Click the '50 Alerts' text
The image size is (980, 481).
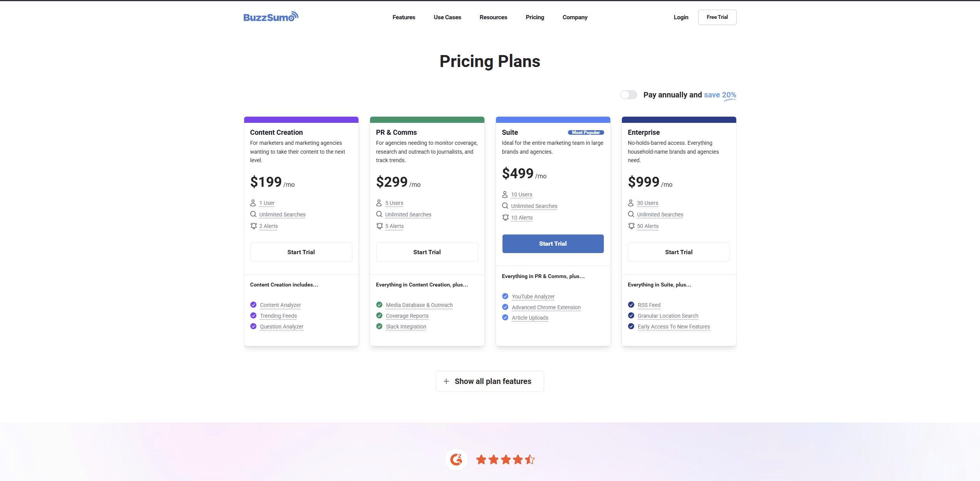pos(648,226)
